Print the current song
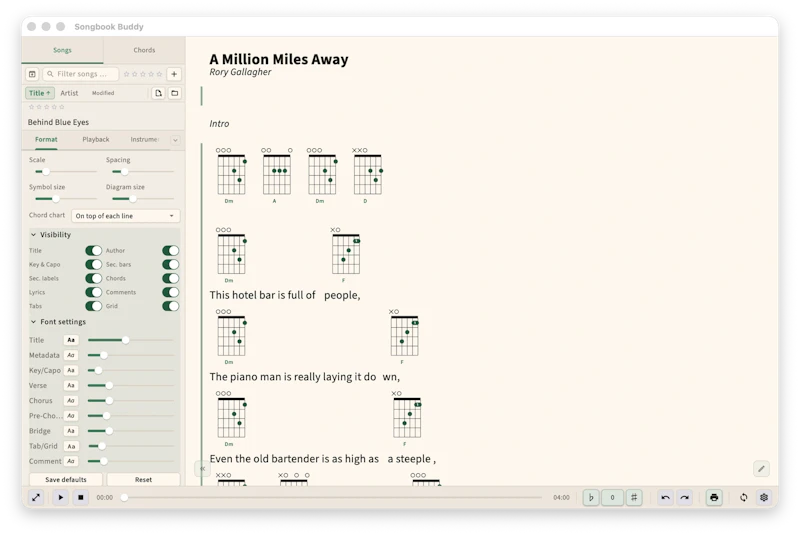 click(714, 497)
